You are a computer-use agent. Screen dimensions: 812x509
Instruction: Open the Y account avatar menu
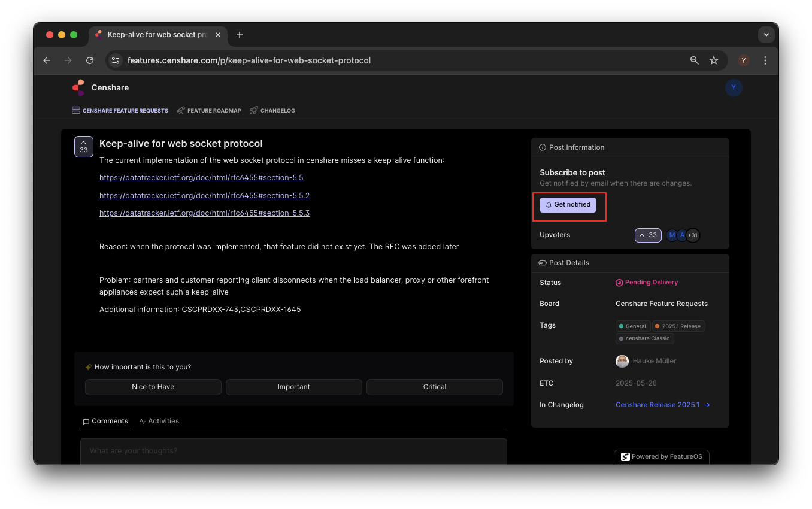(734, 87)
